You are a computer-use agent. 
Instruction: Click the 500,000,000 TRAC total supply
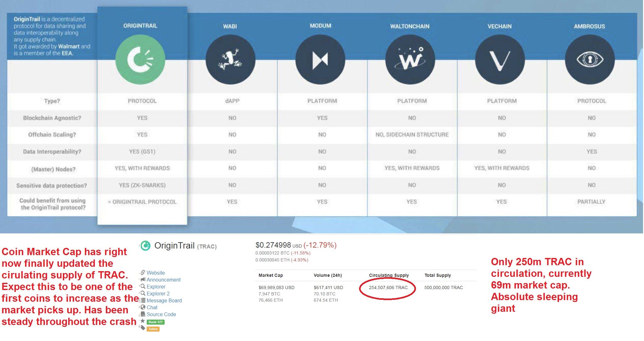444,288
